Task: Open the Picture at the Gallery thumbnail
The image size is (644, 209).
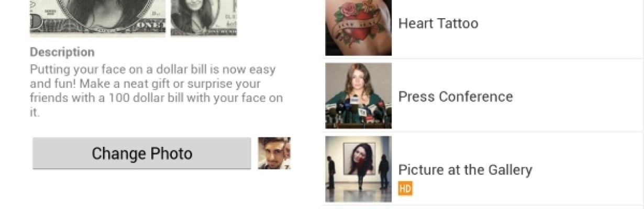Action: pyautogui.click(x=358, y=169)
